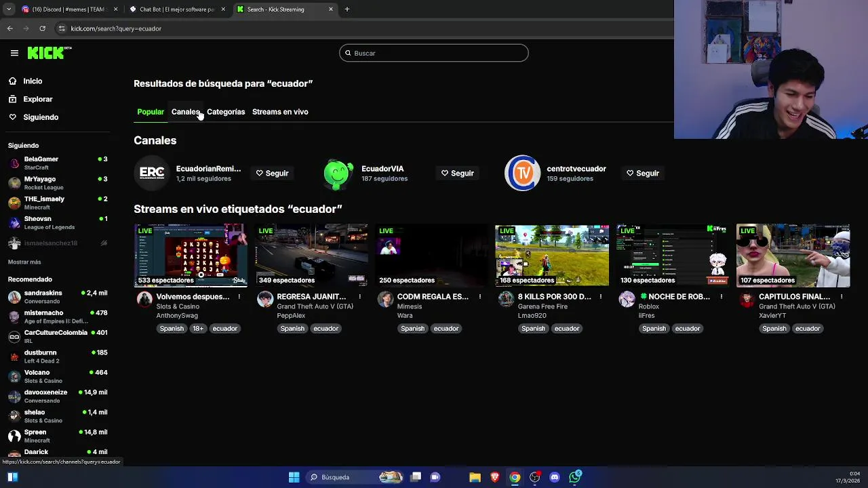Viewport: 868px width, 488px height.
Task: Open the iiFres Roblox stream thumbnail
Action: click(673, 256)
